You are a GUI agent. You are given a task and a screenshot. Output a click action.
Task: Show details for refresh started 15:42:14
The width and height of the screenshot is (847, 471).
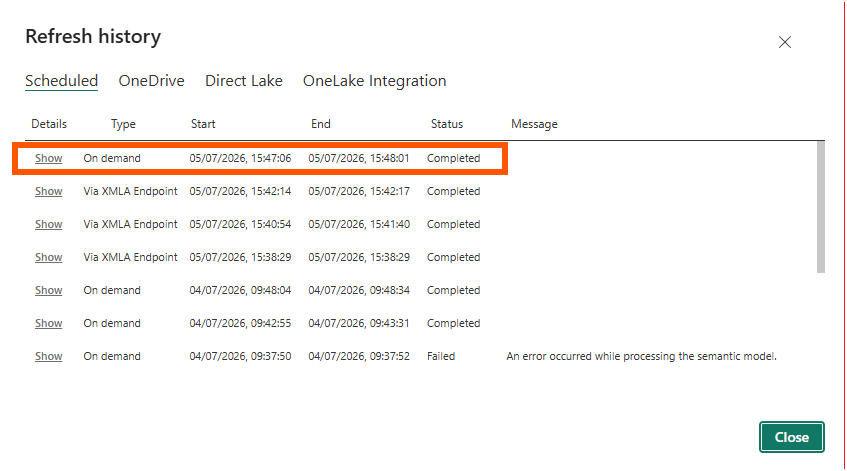point(49,191)
